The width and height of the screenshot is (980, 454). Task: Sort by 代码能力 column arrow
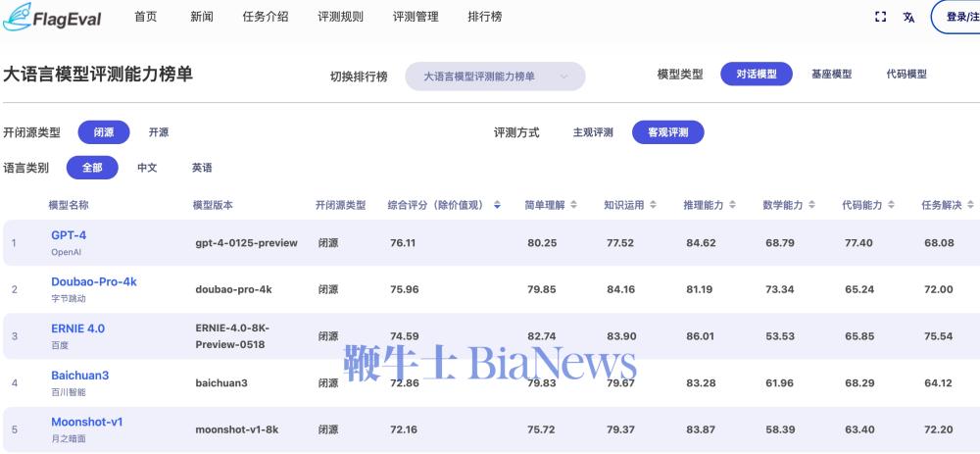point(891,205)
